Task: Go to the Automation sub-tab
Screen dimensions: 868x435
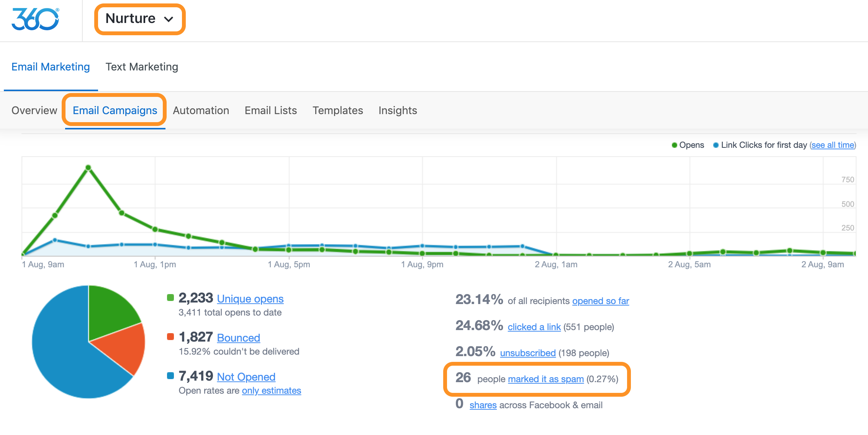Action: (x=201, y=110)
